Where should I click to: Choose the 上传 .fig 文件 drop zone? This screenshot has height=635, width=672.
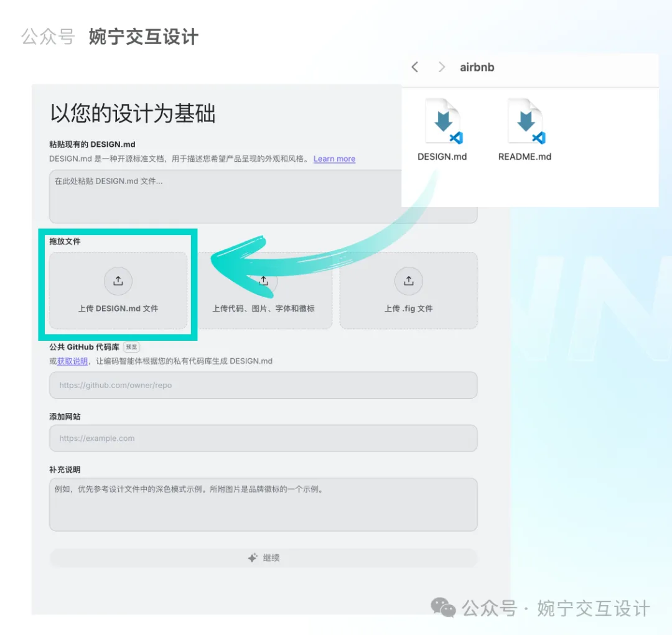tap(409, 290)
